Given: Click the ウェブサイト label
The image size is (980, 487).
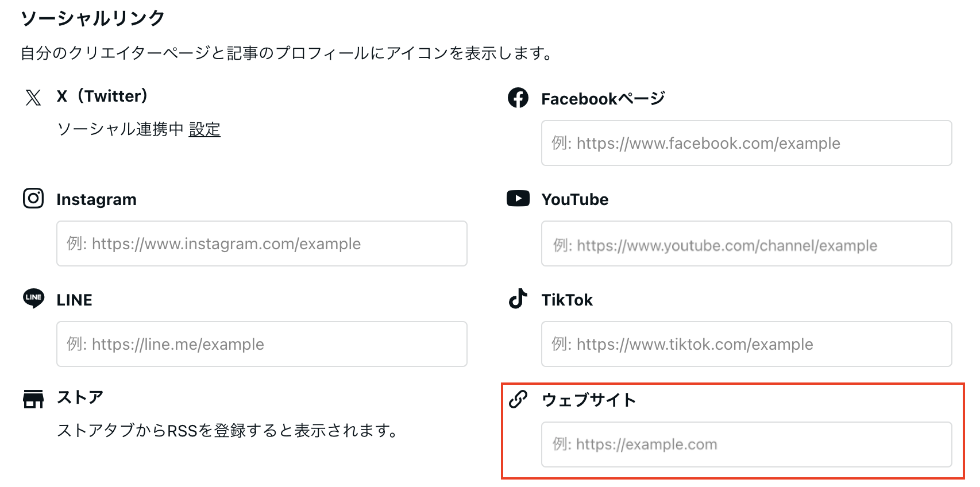Looking at the screenshot, I should (589, 400).
